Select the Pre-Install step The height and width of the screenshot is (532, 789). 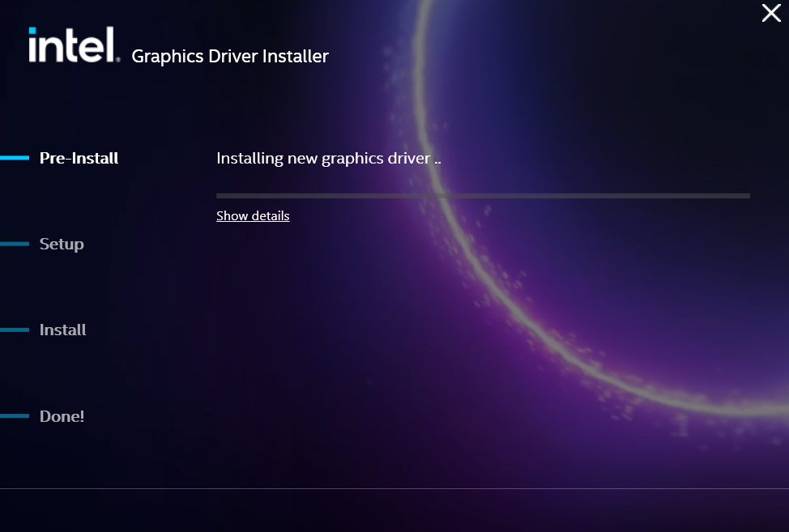point(79,158)
